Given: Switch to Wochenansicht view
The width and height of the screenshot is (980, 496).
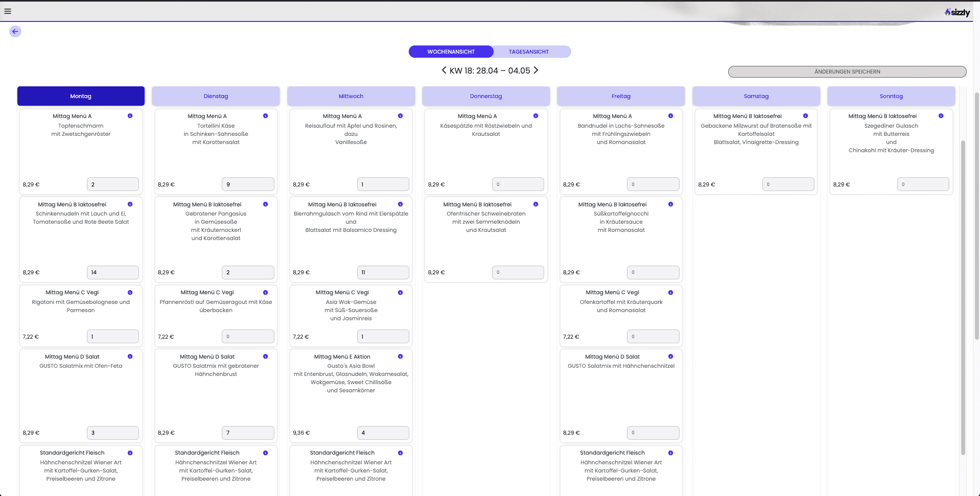Looking at the screenshot, I should pos(451,52).
